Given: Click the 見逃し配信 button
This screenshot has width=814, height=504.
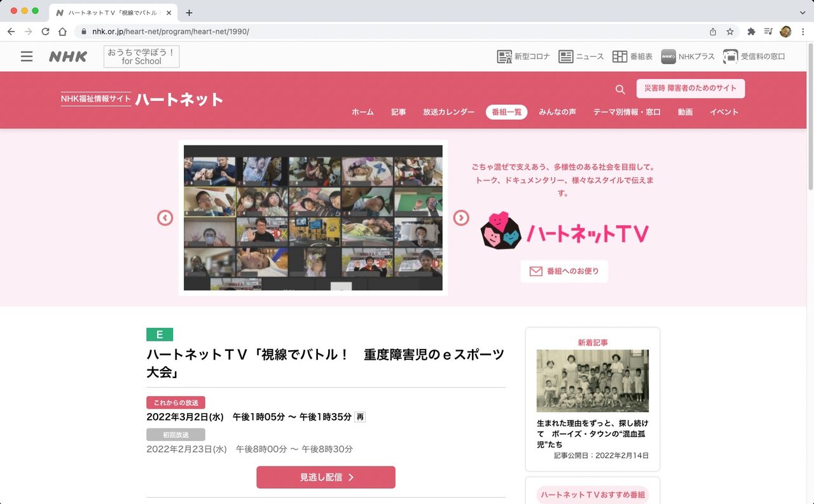Looking at the screenshot, I should click(326, 477).
